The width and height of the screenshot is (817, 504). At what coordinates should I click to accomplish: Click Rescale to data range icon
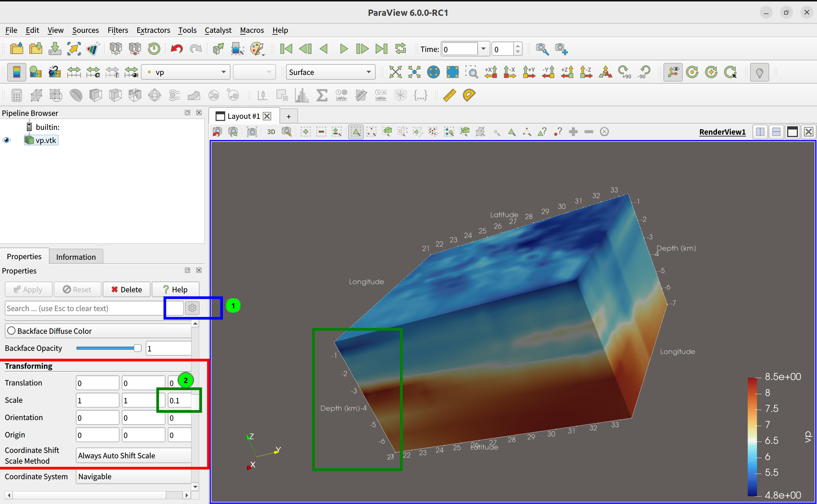[74, 72]
